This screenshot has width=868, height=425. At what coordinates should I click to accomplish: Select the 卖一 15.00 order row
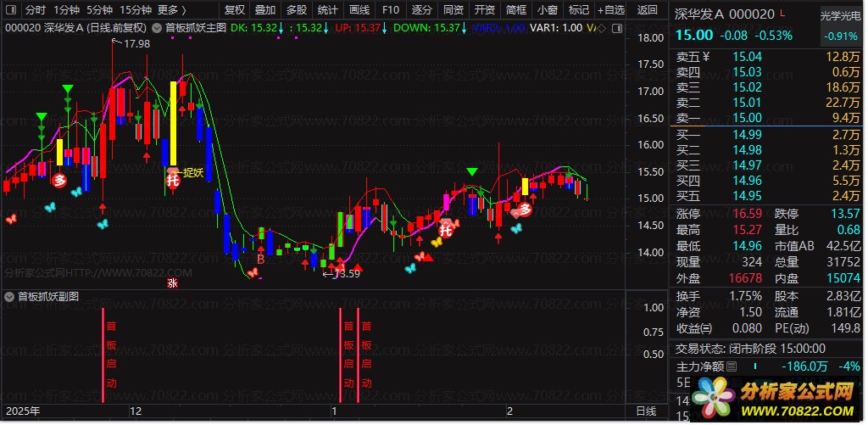(767, 117)
